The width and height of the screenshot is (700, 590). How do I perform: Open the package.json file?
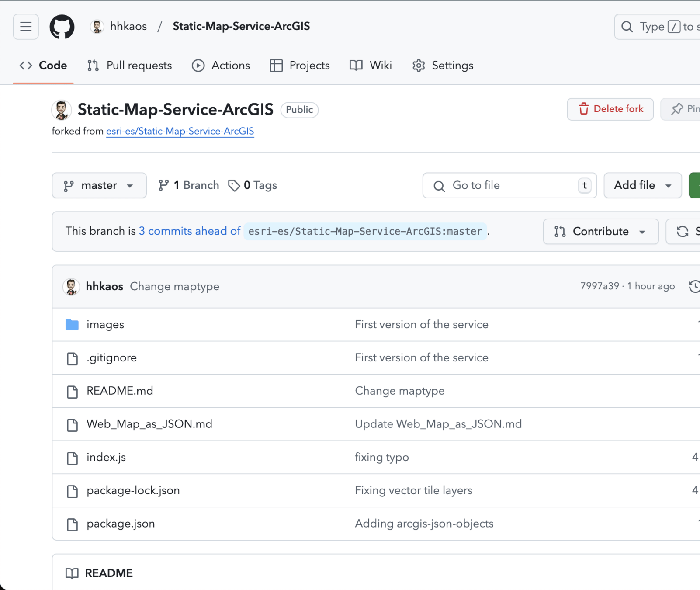(121, 524)
